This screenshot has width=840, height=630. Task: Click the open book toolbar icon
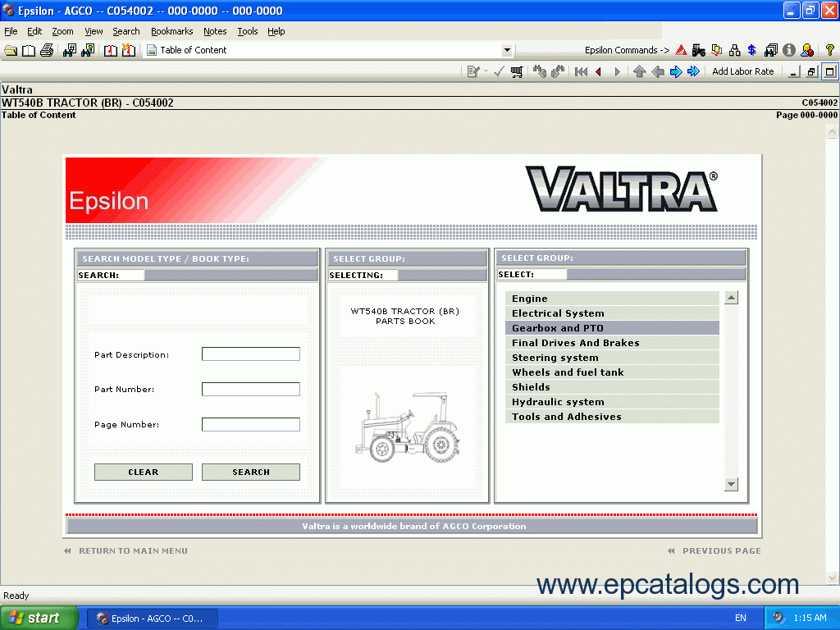29,50
